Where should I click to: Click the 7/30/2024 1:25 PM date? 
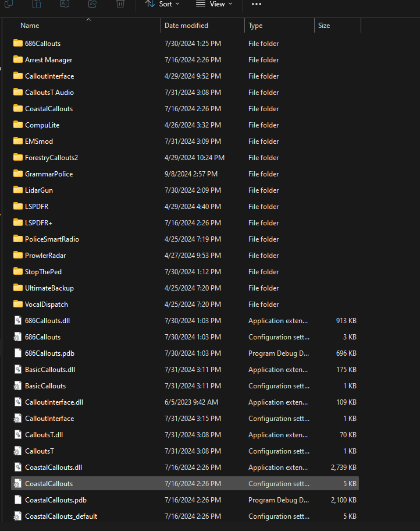(193, 44)
